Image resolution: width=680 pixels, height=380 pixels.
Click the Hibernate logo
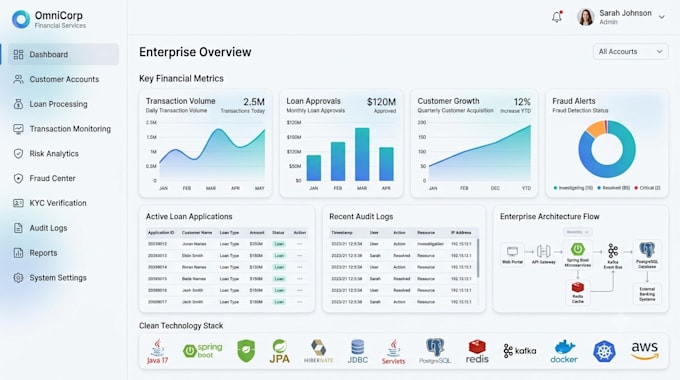click(318, 351)
